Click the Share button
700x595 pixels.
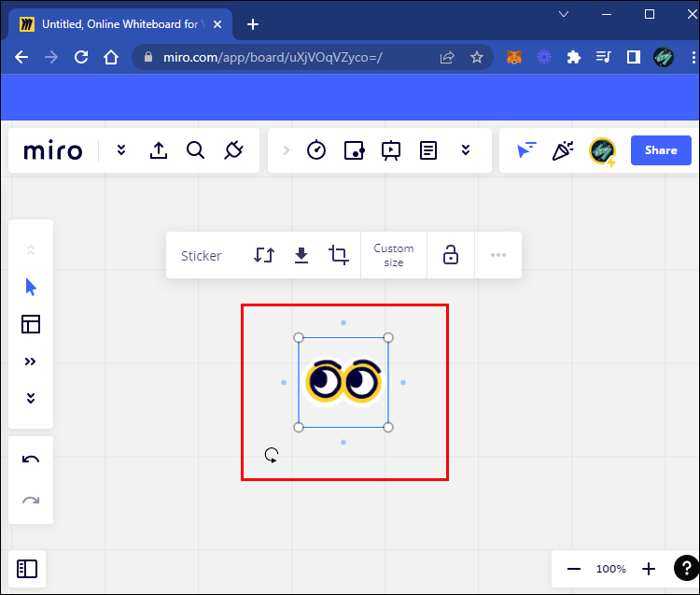[x=661, y=150]
